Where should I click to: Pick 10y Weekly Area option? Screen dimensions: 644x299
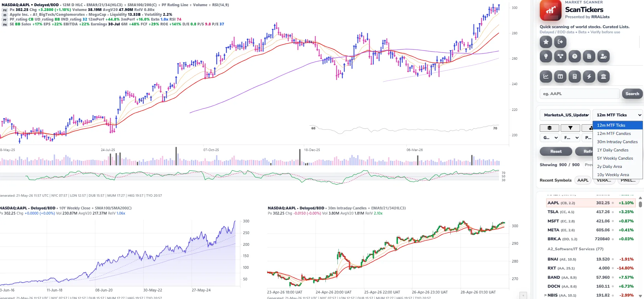coord(618,175)
